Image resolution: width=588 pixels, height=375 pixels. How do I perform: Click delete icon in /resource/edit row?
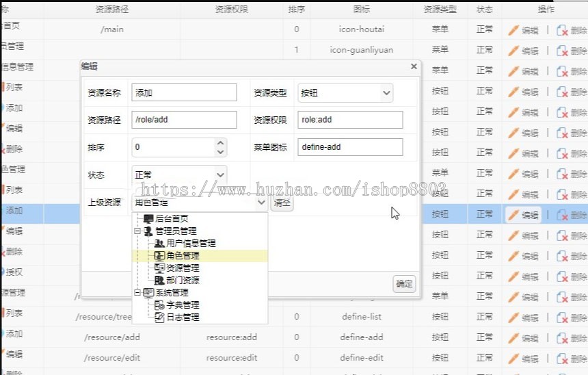(562, 359)
